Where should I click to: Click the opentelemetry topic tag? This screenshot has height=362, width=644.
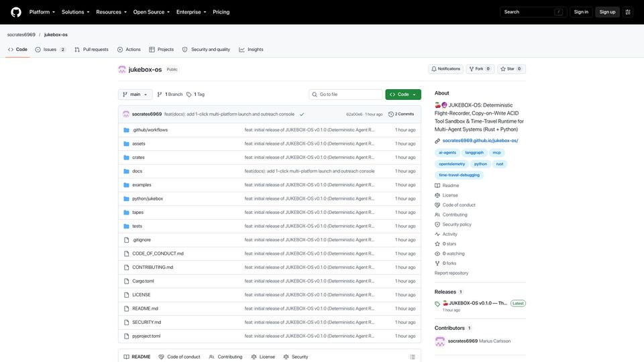click(x=451, y=164)
